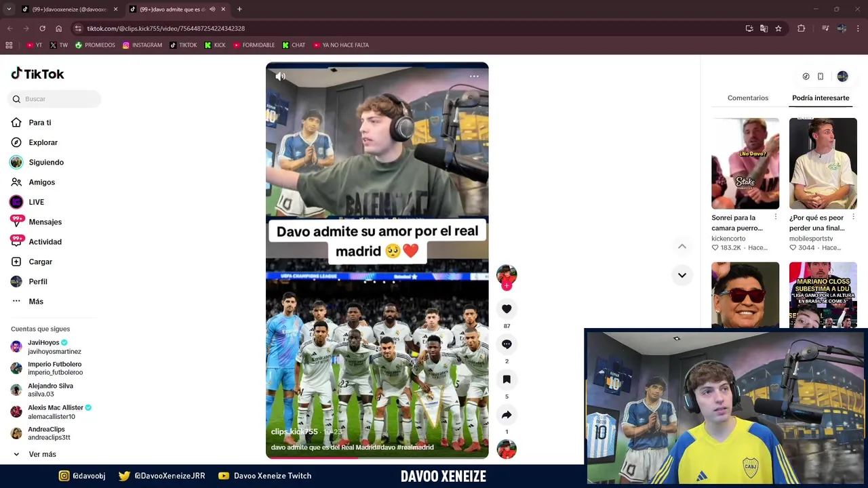
Task: Open video options three-dot menu
Action: click(x=474, y=77)
